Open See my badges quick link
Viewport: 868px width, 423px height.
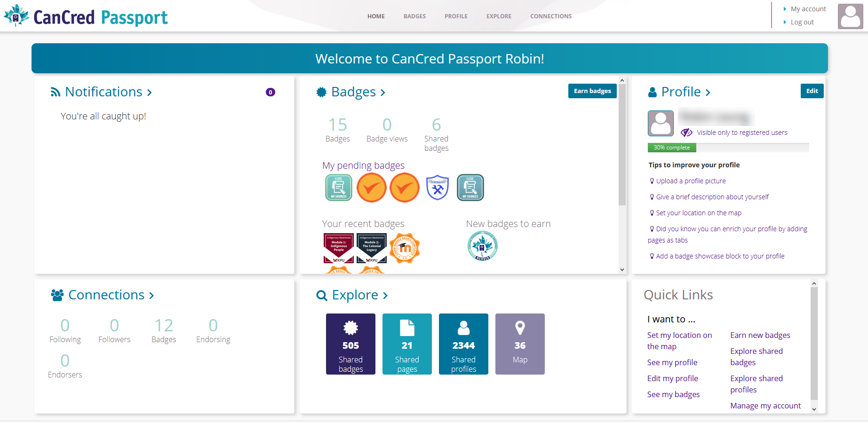click(674, 394)
